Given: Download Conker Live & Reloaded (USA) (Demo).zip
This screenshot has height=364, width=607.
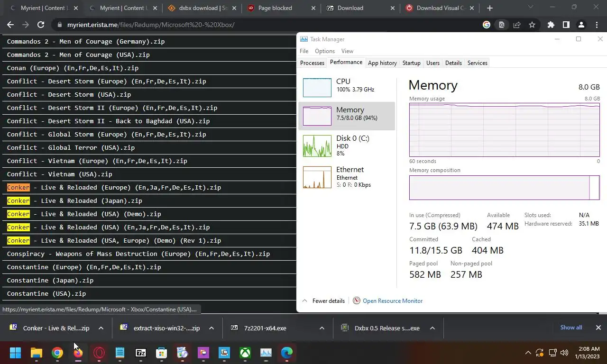Looking at the screenshot, I should pyautogui.click(x=84, y=214).
